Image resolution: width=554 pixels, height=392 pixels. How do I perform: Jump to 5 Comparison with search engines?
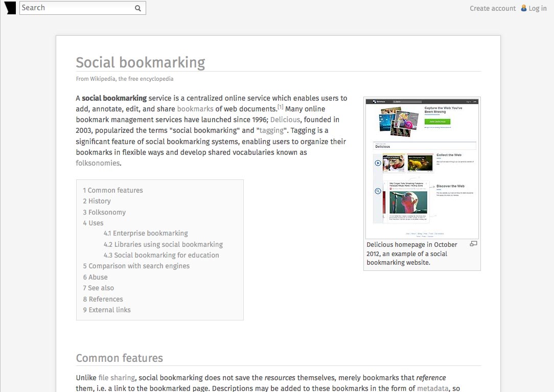click(136, 266)
